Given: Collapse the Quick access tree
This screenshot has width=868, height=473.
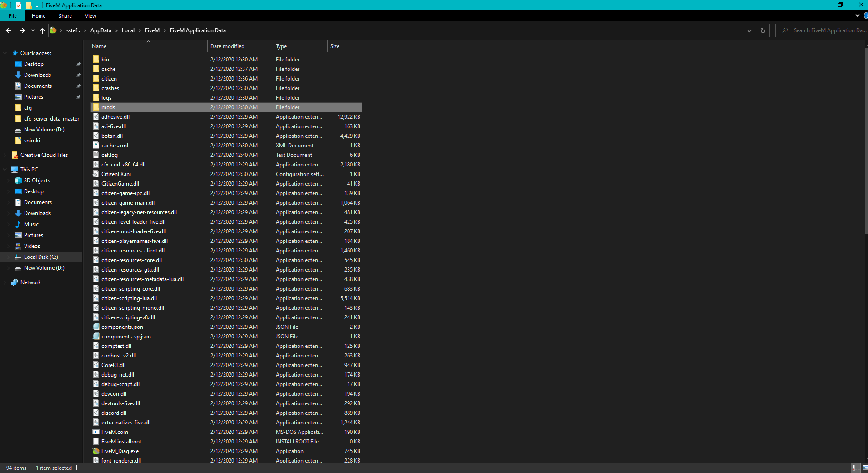Looking at the screenshot, I should (5, 53).
